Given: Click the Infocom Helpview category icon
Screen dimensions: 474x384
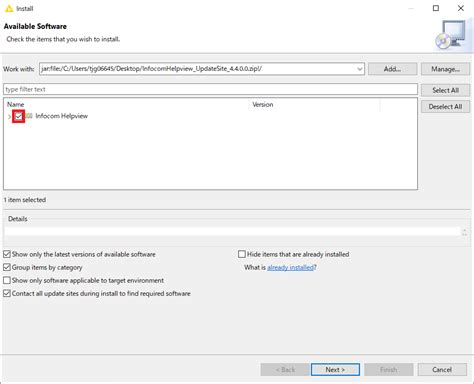Looking at the screenshot, I should pyautogui.click(x=29, y=116).
